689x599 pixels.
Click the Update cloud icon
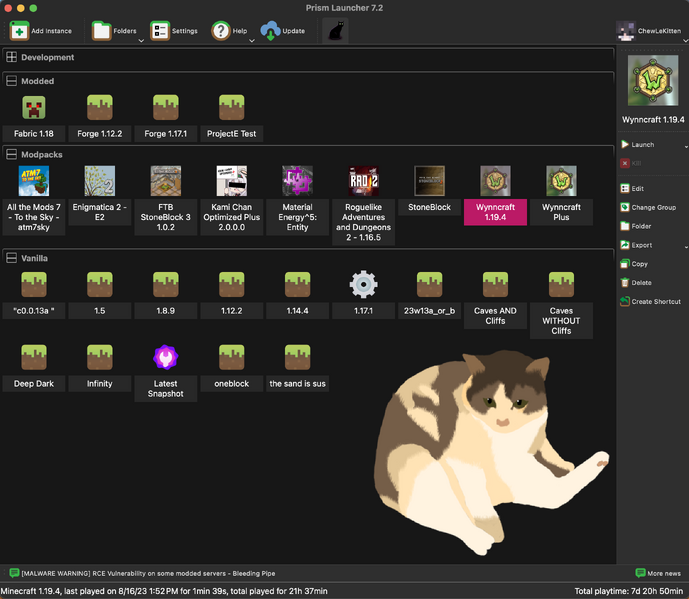tap(270, 31)
